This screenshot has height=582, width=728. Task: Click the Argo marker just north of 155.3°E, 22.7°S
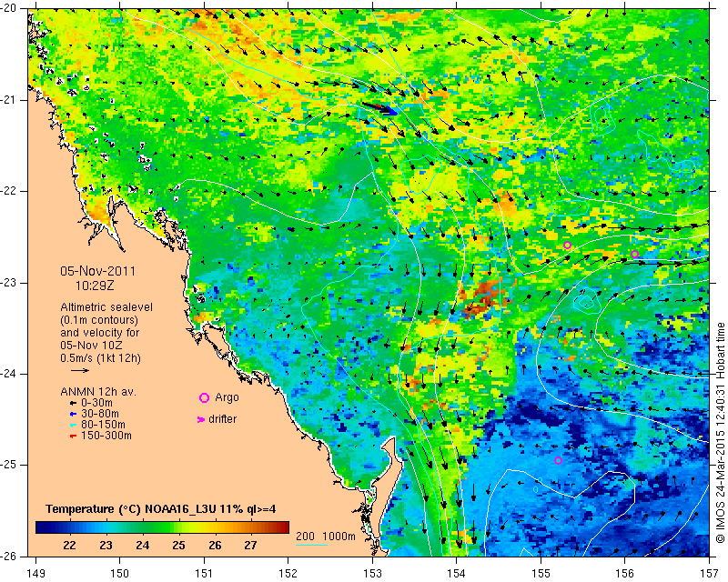tap(567, 246)
